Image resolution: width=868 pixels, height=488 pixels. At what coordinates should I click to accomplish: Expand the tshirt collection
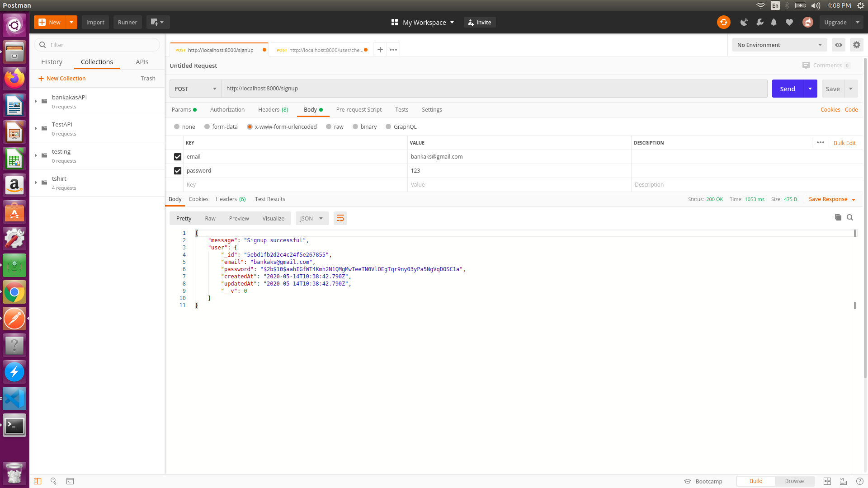click(36, 183)
